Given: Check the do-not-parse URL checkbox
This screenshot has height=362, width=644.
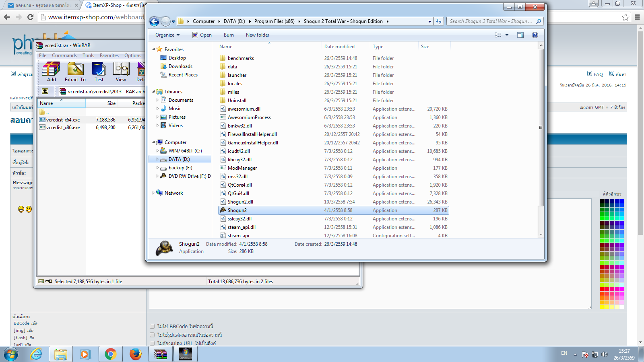Looking at the screenshot, I should [x=152, y=343].
